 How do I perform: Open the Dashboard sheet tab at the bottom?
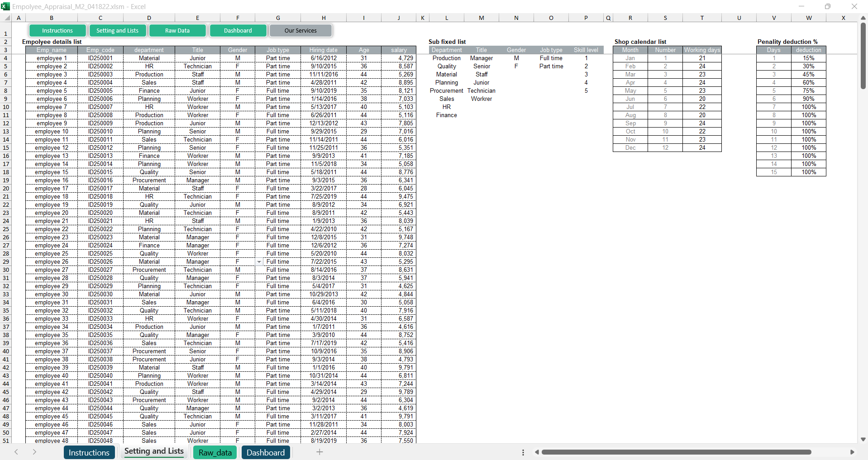pos(266,452)
